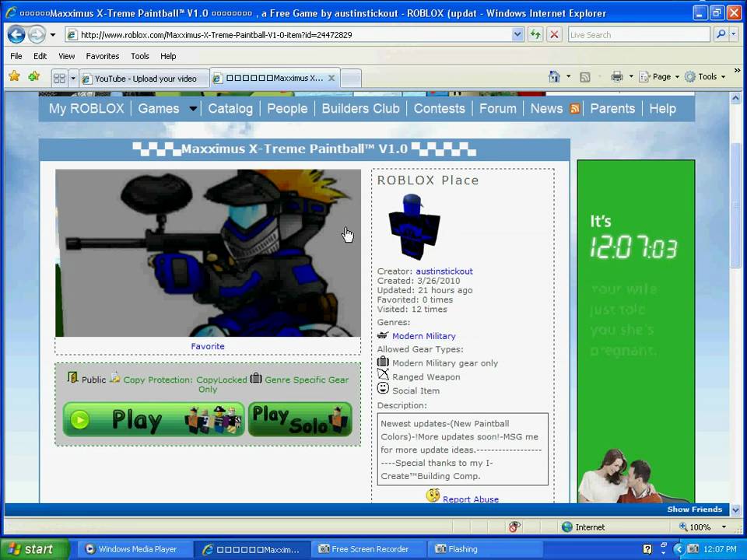
Task: Open the Help menu in menu bar
Action: click(x=168, y=56)
